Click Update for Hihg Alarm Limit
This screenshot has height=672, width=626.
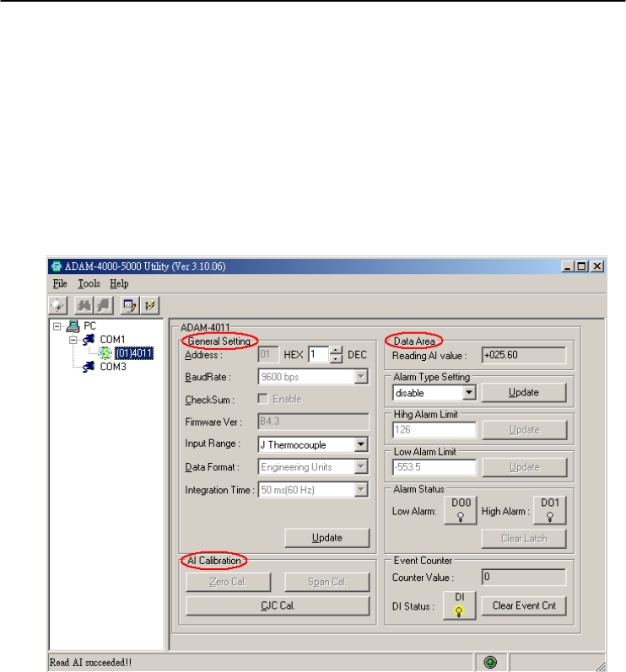pos(525,430)
